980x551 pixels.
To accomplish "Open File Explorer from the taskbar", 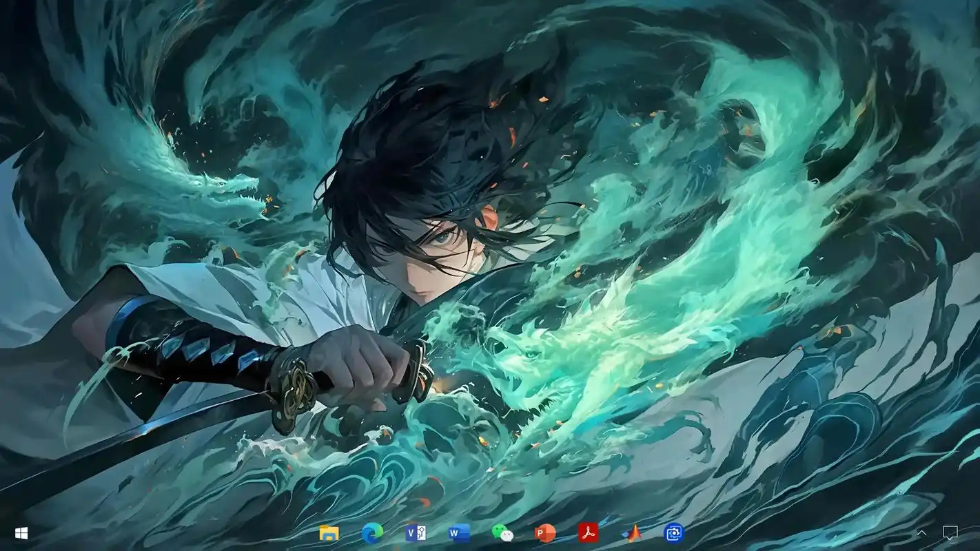I will coord(329,533).
